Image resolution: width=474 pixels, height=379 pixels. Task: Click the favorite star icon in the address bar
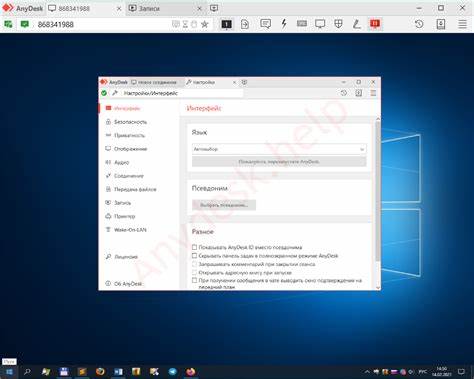tap(205, 24)
